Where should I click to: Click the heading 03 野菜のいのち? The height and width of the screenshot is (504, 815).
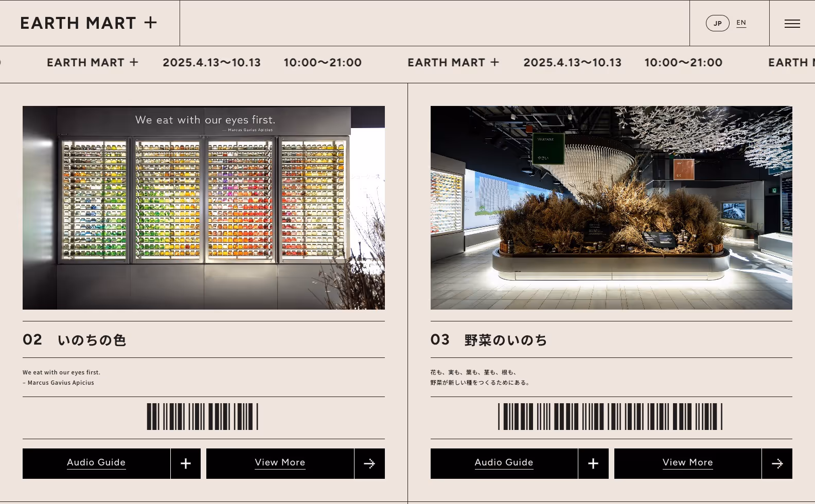[x=489, y=340]
